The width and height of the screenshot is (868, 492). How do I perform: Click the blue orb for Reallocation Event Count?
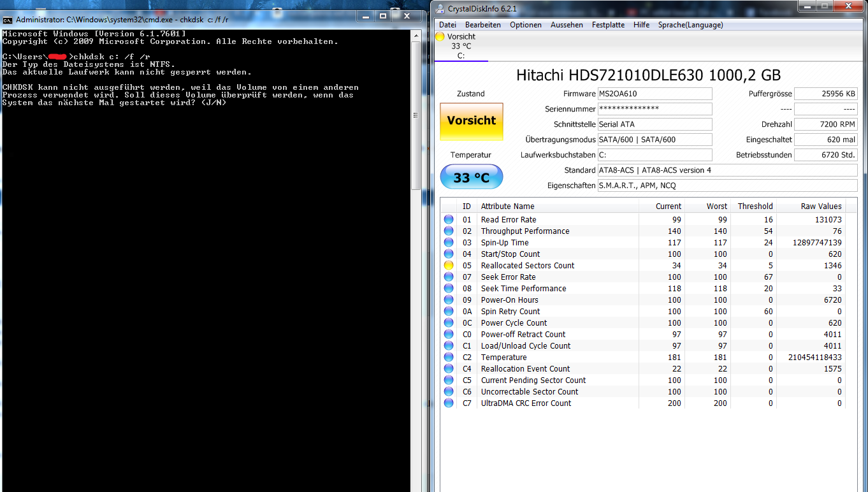pos(449,368)
